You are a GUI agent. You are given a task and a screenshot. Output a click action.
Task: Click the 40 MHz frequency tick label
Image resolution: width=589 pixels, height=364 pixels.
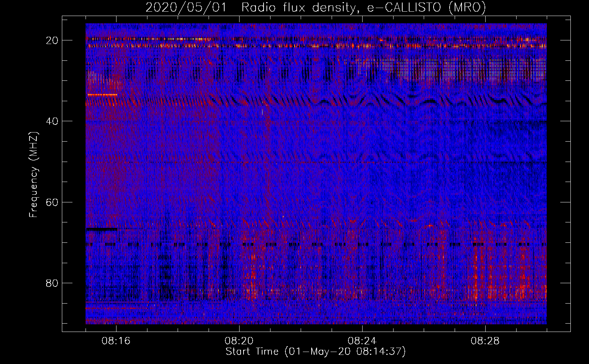[52, 121]
